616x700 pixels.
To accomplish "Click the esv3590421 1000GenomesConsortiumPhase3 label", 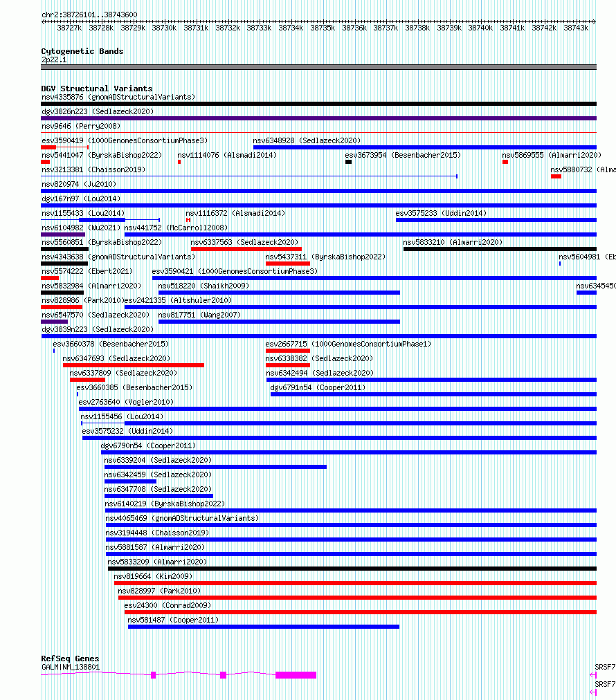I will point(235,271).
